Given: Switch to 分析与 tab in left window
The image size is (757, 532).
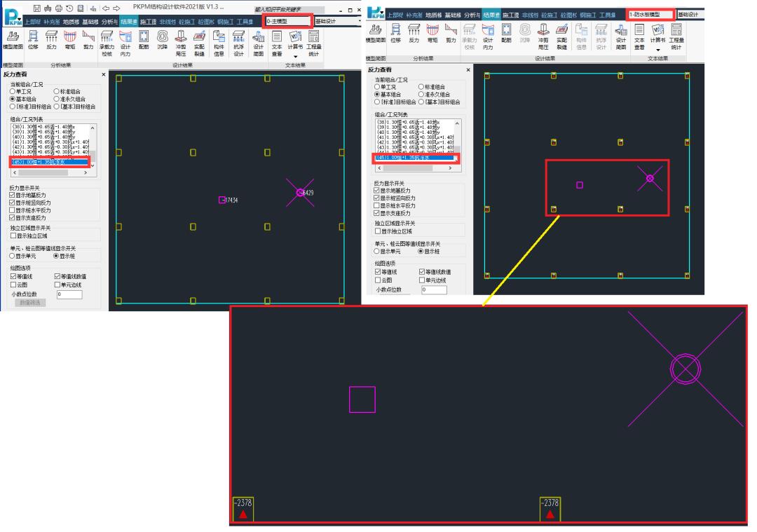Looking at the screenshot, I should click(x=109, y=22).
